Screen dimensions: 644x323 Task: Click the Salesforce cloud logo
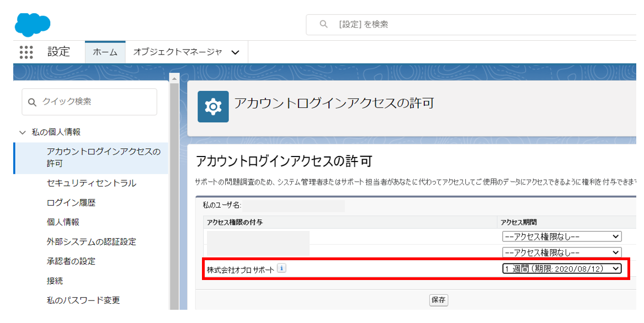[x=33, y=24]
